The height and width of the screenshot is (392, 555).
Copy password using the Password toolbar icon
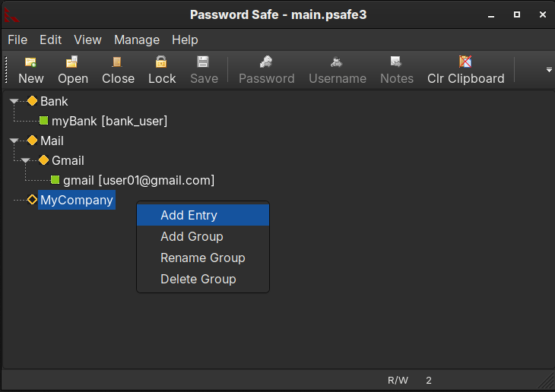266,62
